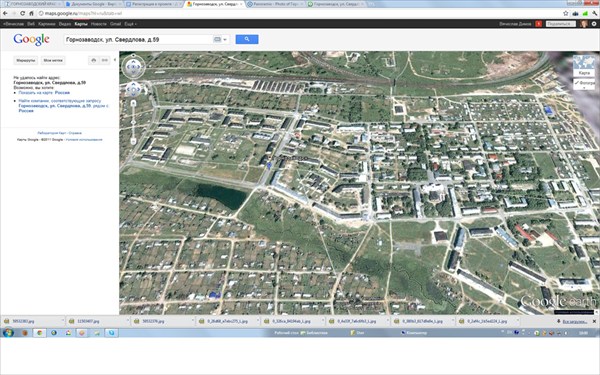Viewport: 600px width, 375px height.
Task: Click the zoom slider handle
Action: [133, 122]
